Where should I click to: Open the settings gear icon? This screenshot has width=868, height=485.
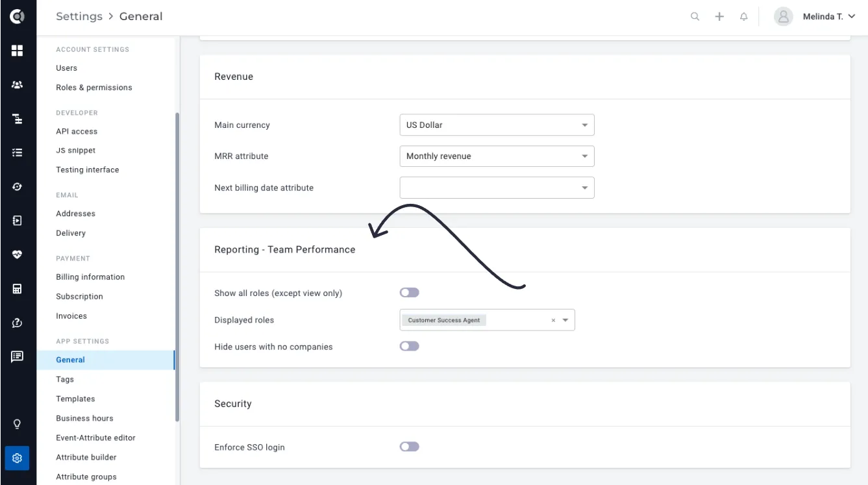point(18,458)
